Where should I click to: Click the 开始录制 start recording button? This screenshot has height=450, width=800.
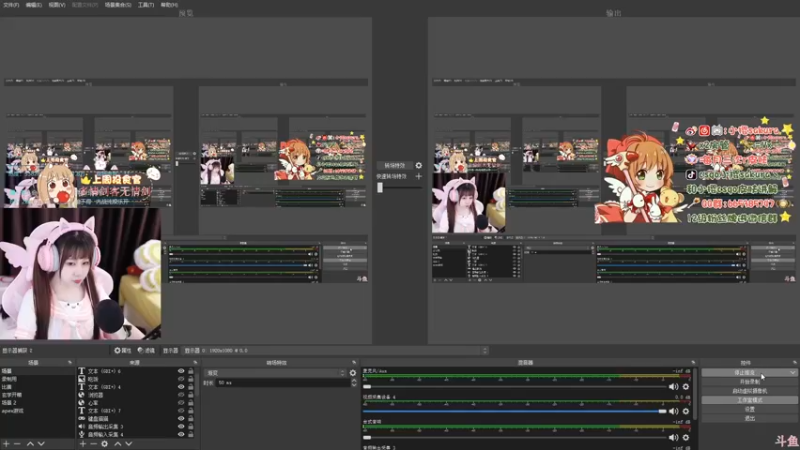pyautogui.click(x=749, y=382)
